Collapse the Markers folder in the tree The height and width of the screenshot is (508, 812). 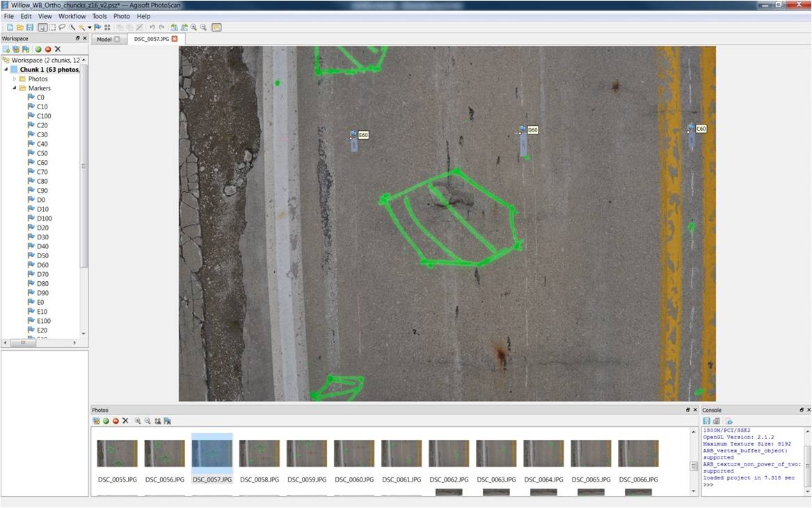(x=14, y=88)
